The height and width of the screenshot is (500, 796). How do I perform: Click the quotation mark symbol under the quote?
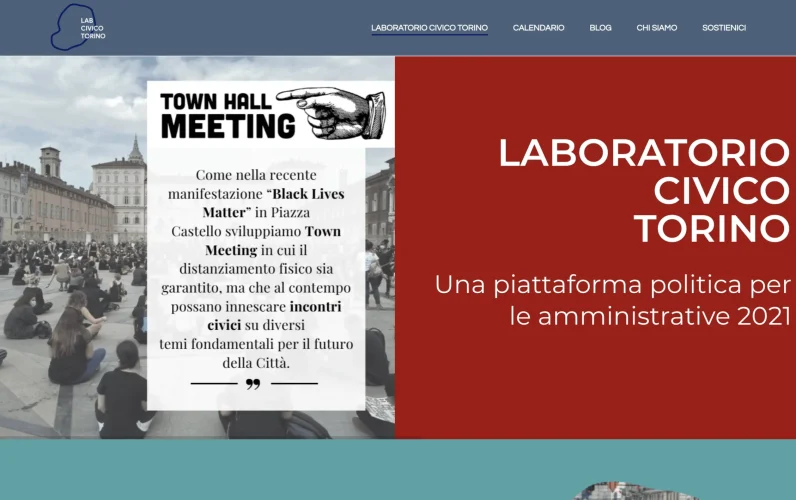(253, 384)
